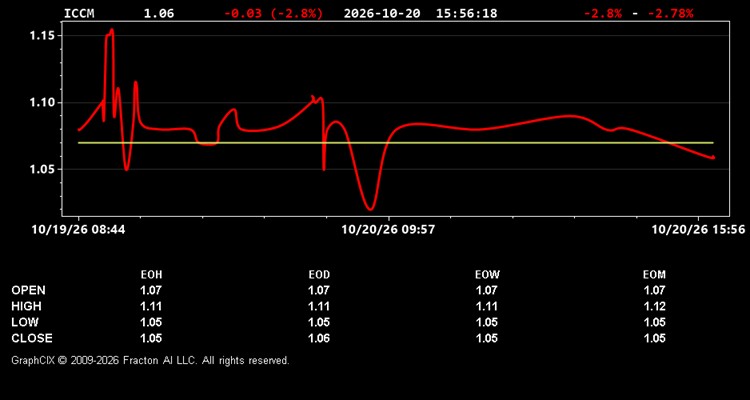Image resolution: width=750 pixels, height=400 pixels.
Task: Click the EOH CLOSE value 1.05
Action: (x=151, y=338)
